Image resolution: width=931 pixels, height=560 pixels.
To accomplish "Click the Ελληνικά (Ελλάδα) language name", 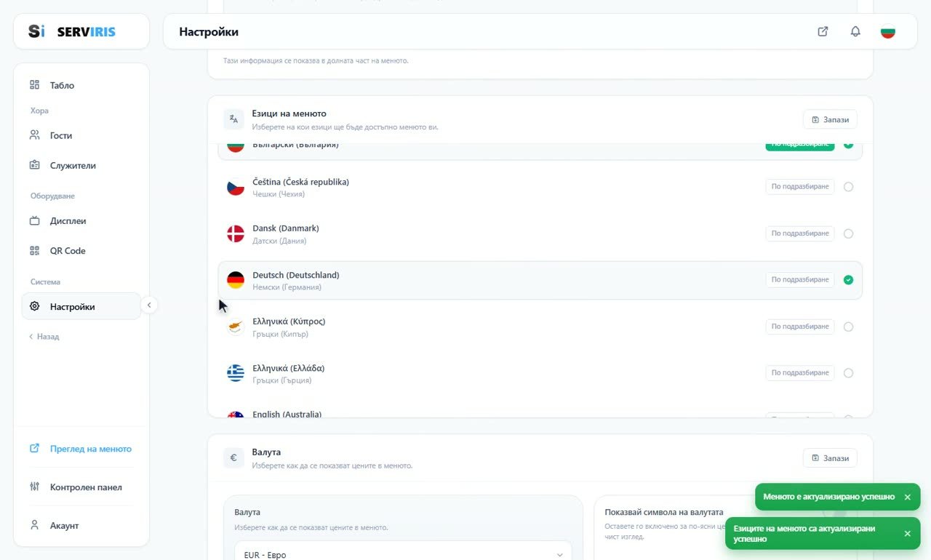I will pos(289,368).
